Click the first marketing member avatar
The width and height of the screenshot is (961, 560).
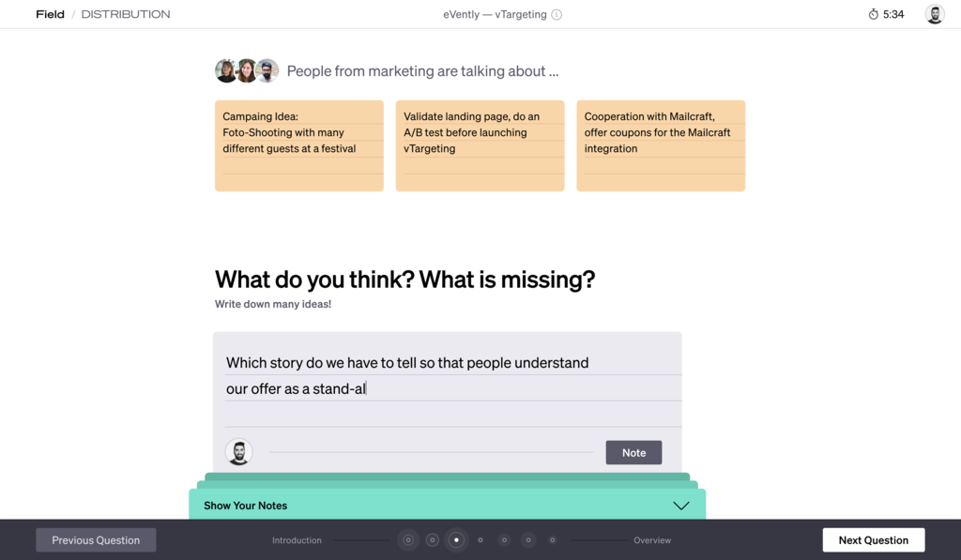point(226,70)
